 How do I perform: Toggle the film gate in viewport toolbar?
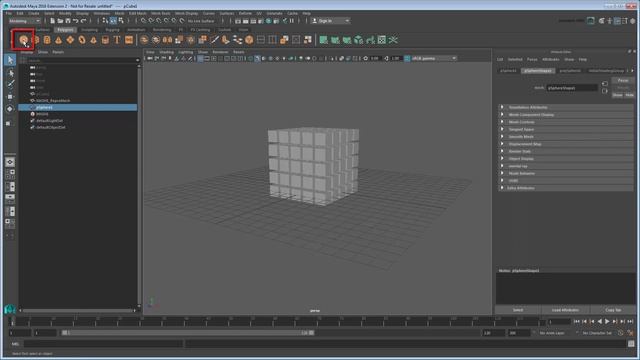pyautogui.click(x=207, y=58)
